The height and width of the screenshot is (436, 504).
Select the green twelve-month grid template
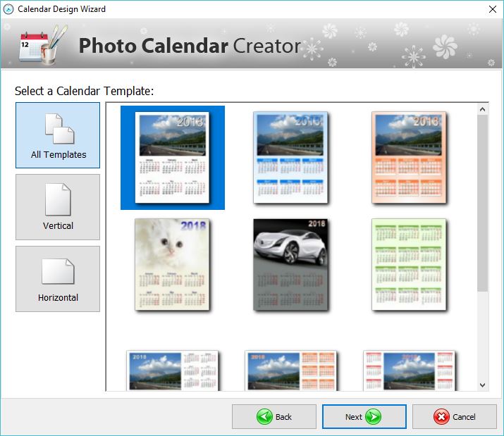click(409, 264)
